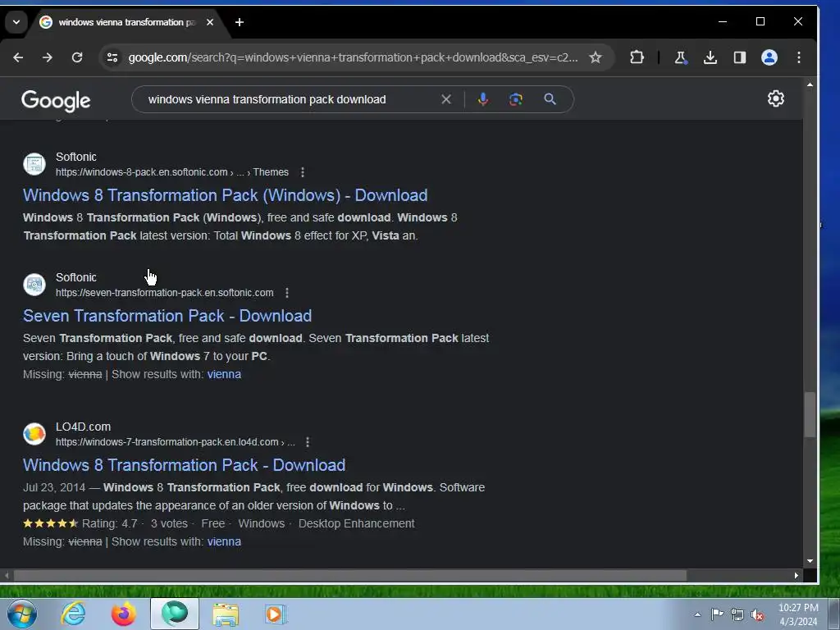840x630 pixels.
Task: Click the vertical scrollbar thumb
Action: 810,414
